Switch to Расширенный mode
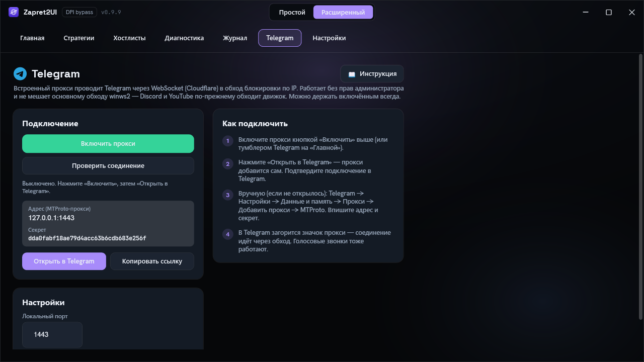The image size is (644, 362). pyautogui.click(x=343, y=12)
